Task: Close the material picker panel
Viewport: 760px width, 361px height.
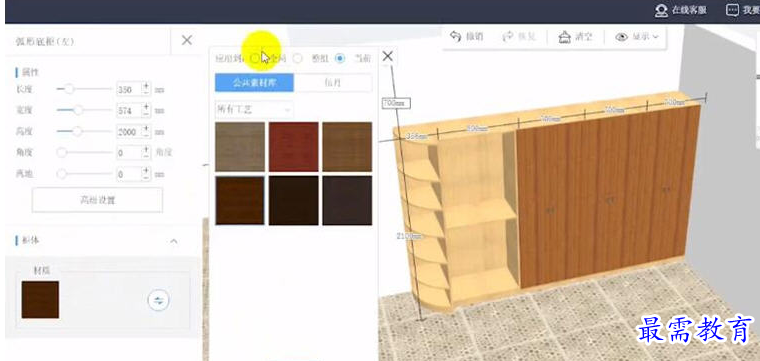Action: coord(387,57)
